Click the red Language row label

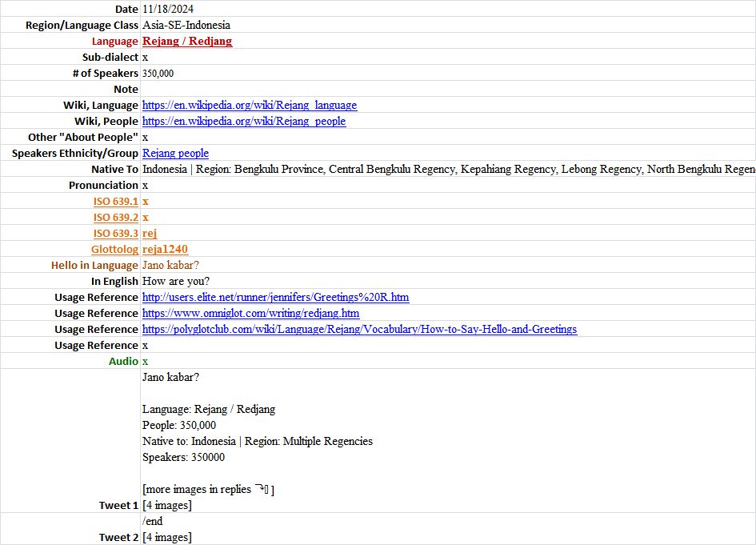(114, 41)
